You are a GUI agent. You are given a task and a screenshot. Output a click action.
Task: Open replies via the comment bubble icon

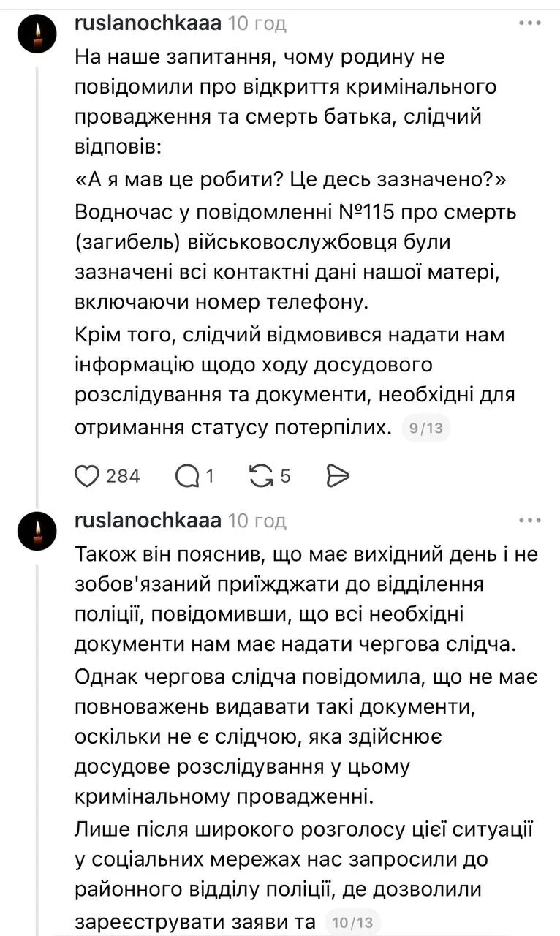pyautogui.click(x=188, y=476)
